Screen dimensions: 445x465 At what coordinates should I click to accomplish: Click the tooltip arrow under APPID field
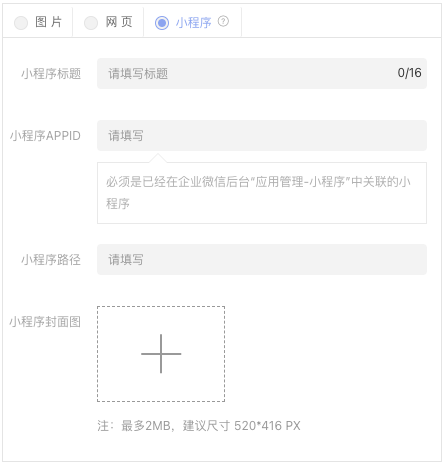158,158
